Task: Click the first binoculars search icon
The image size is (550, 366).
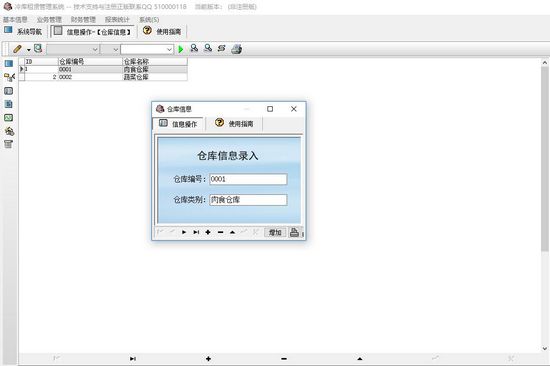Action: pyautogui.click(x=194, y=48)
